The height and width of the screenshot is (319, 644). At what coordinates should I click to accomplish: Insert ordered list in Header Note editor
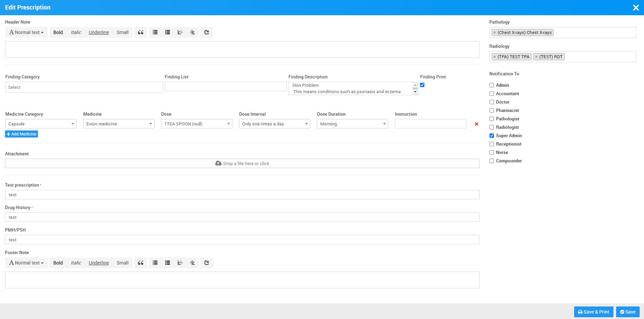(167, 33)
